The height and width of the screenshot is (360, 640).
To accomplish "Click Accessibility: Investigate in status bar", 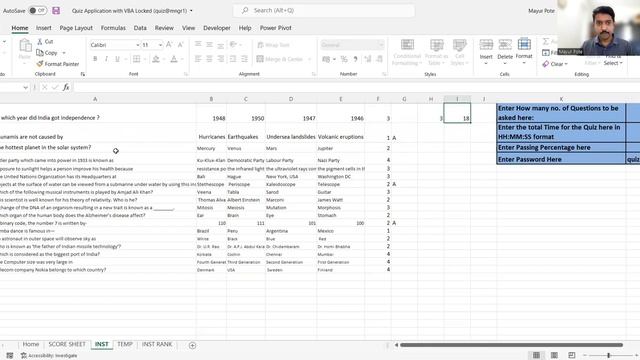I will click(49, 356).
